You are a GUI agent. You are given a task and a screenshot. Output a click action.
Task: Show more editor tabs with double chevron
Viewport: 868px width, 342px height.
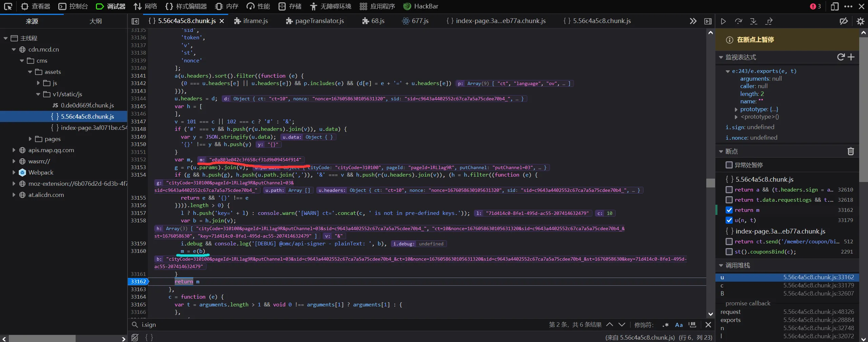[693, 21]
